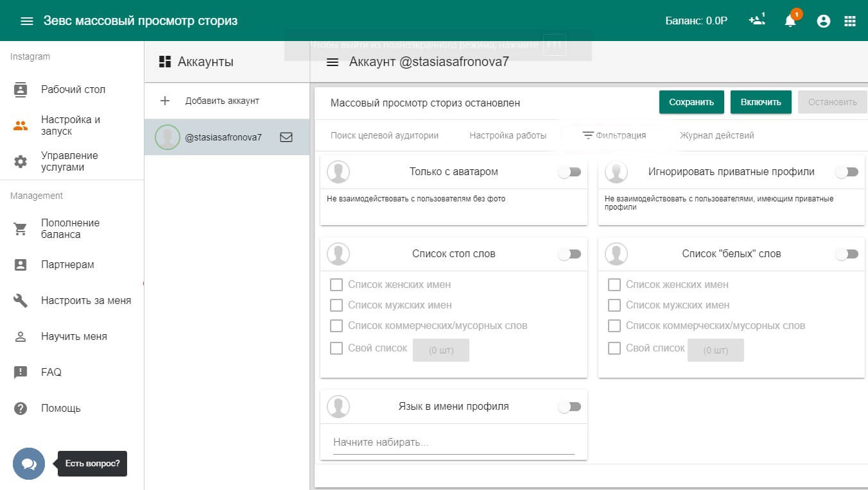This screenshot has width=868, height=490.
Task: Click the add-referral person icon in the header
Action: tap(757, 21)
